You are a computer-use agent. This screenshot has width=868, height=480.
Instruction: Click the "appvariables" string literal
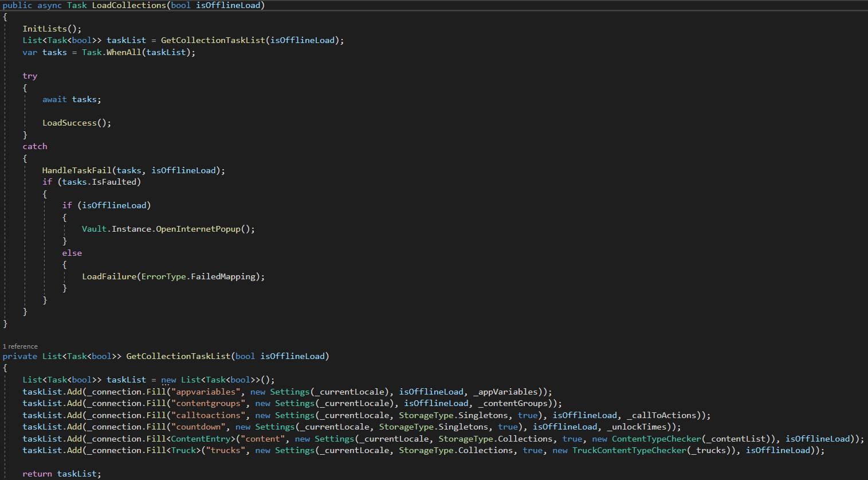point(206,392)
